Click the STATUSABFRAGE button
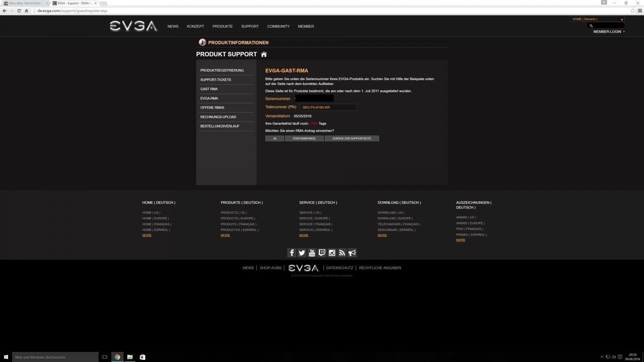This screenshot has width=644, height=362. coord(304,138)
